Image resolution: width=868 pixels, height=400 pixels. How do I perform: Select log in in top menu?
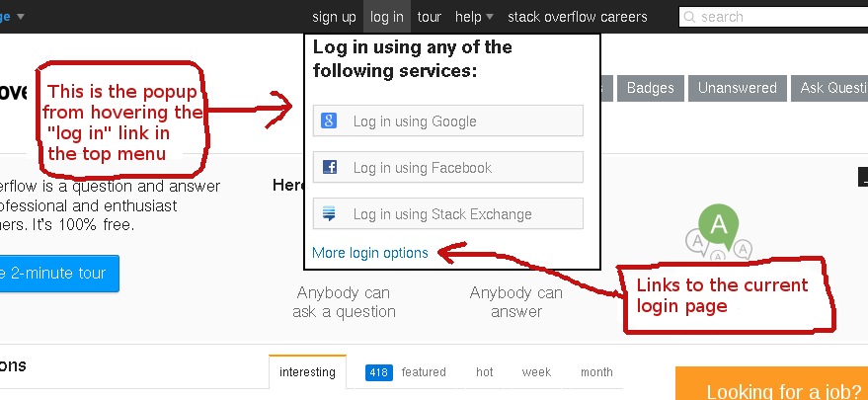coord(387,17)
